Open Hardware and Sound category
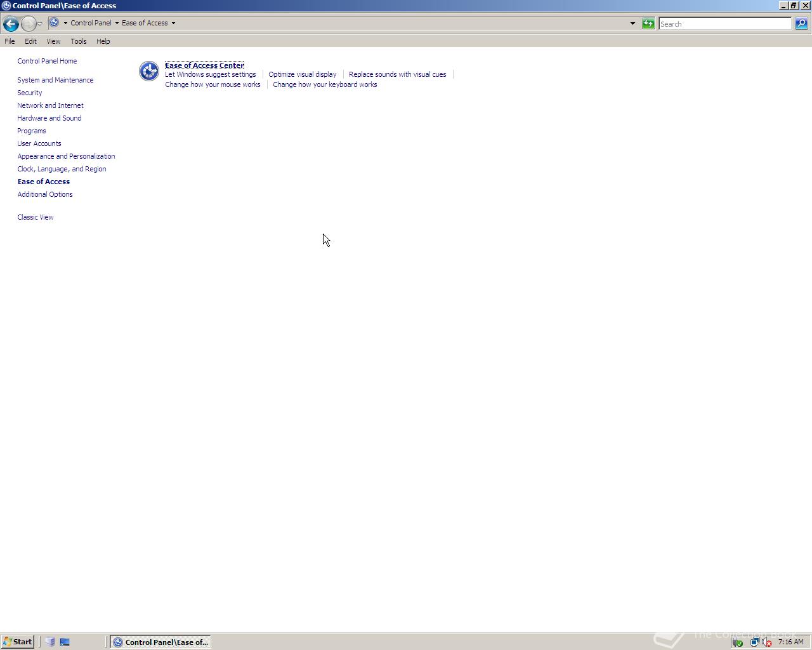812x650 pixels. coord(49,118)
